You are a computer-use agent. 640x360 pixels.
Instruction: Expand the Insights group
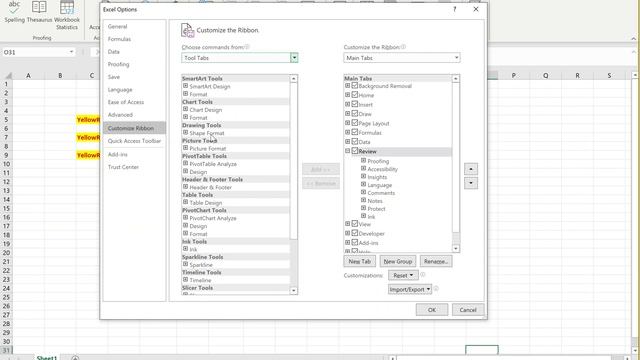click(x=363, y=177)
